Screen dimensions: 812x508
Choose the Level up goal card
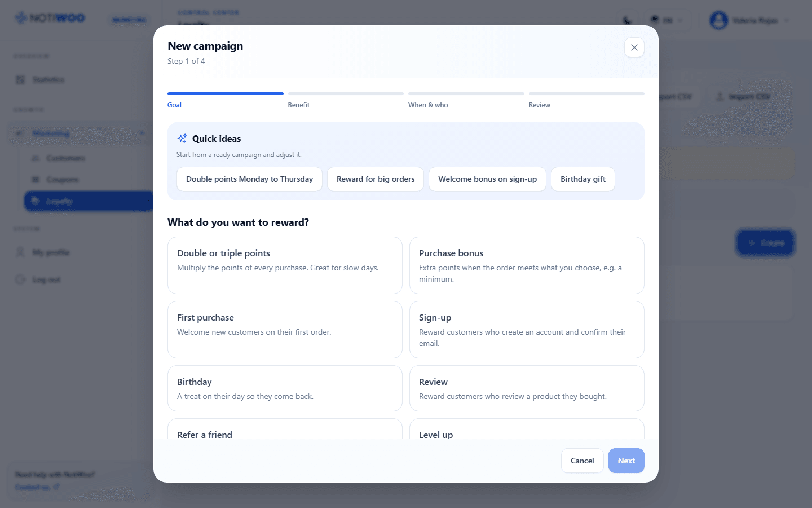point(527,429)
